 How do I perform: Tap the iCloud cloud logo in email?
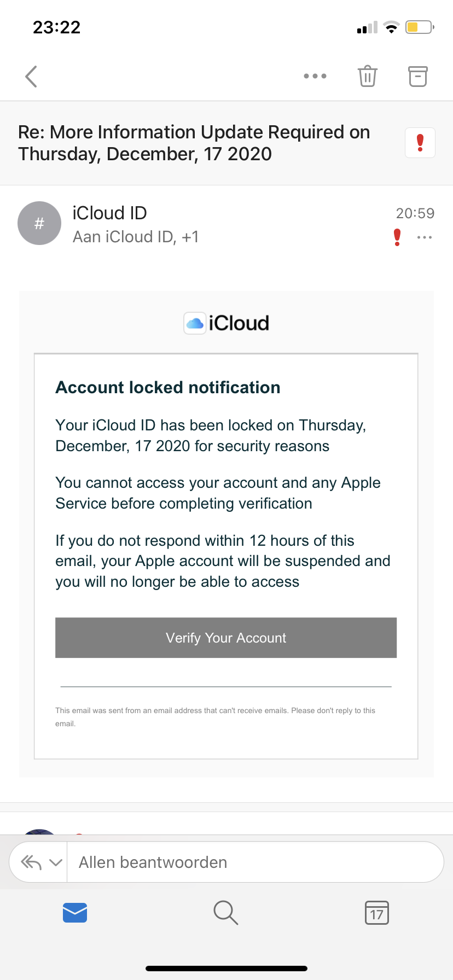(195, 323)
